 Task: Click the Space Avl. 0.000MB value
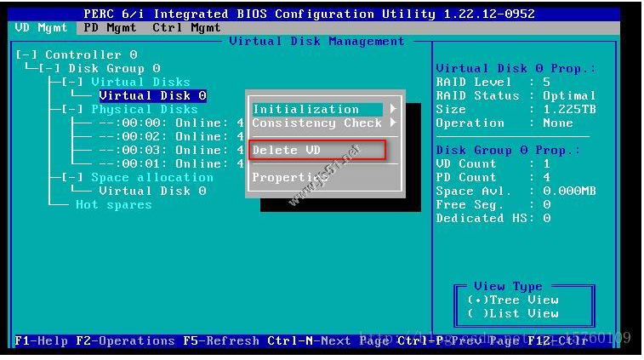point(569,191)
